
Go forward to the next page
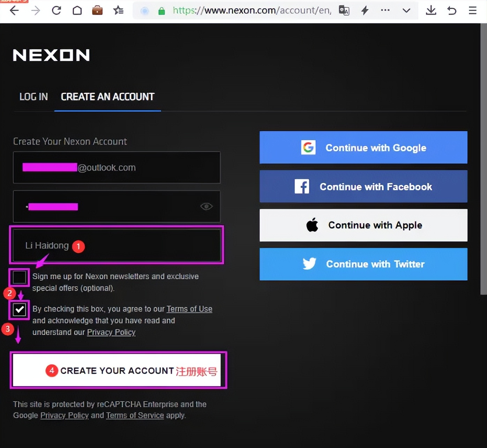[x=35, y=10]
